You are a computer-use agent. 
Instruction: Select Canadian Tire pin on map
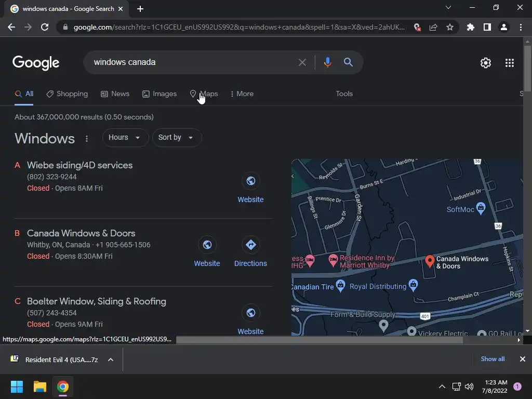[x=341, y=286]
